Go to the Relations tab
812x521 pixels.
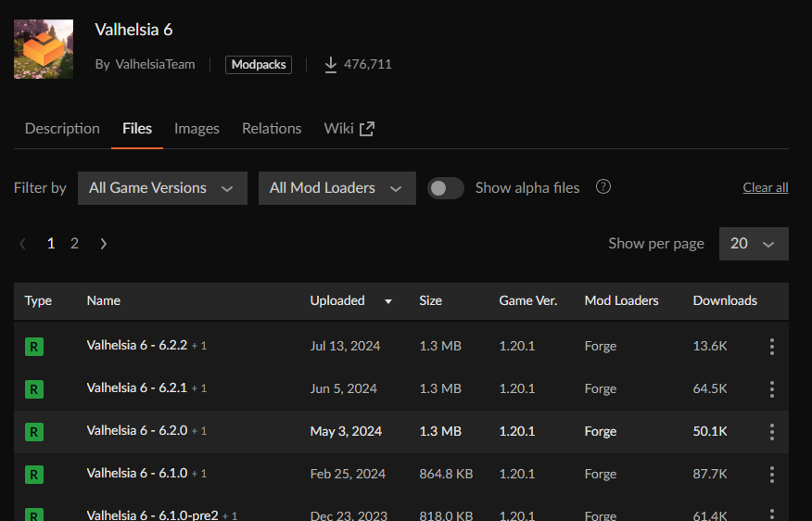272,129
